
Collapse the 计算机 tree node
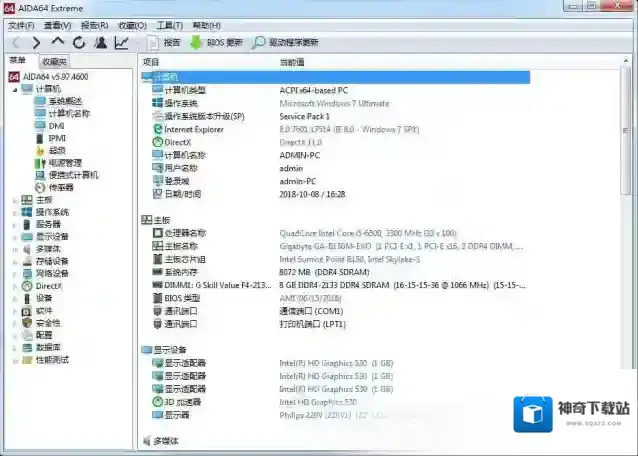click(x=15, y=89)
